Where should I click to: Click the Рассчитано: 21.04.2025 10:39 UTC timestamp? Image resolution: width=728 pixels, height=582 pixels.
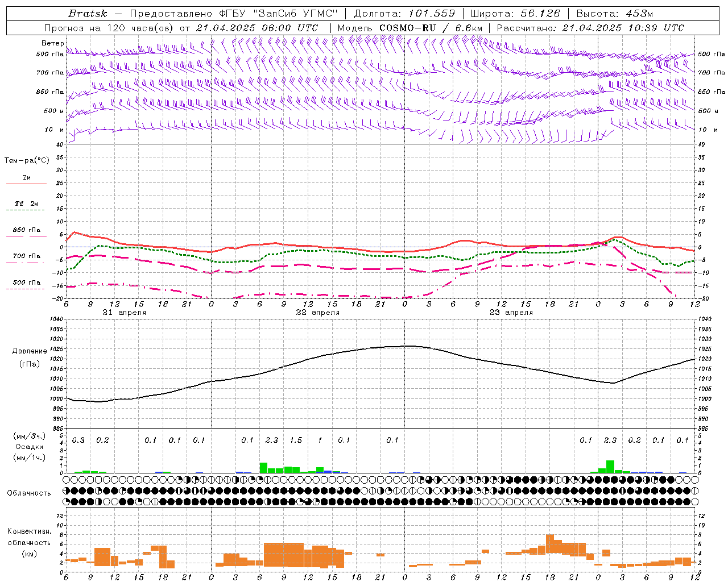coord(590,28)
